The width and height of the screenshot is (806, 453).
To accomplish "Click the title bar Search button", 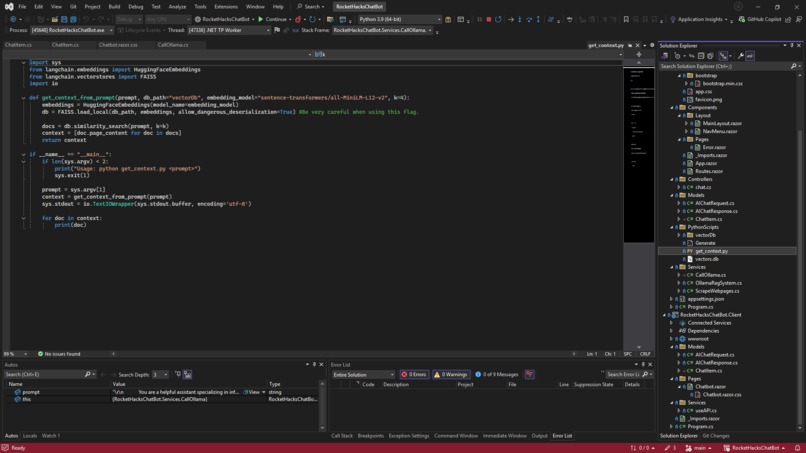I will [310, 7].
